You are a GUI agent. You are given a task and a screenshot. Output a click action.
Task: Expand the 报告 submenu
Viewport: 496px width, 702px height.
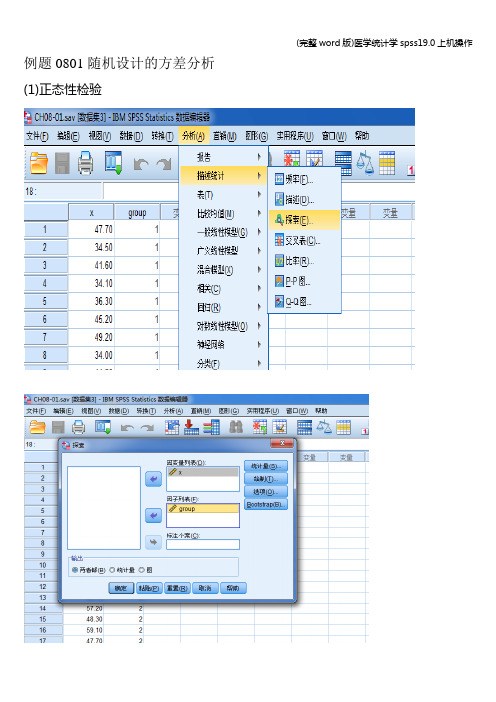223,157
